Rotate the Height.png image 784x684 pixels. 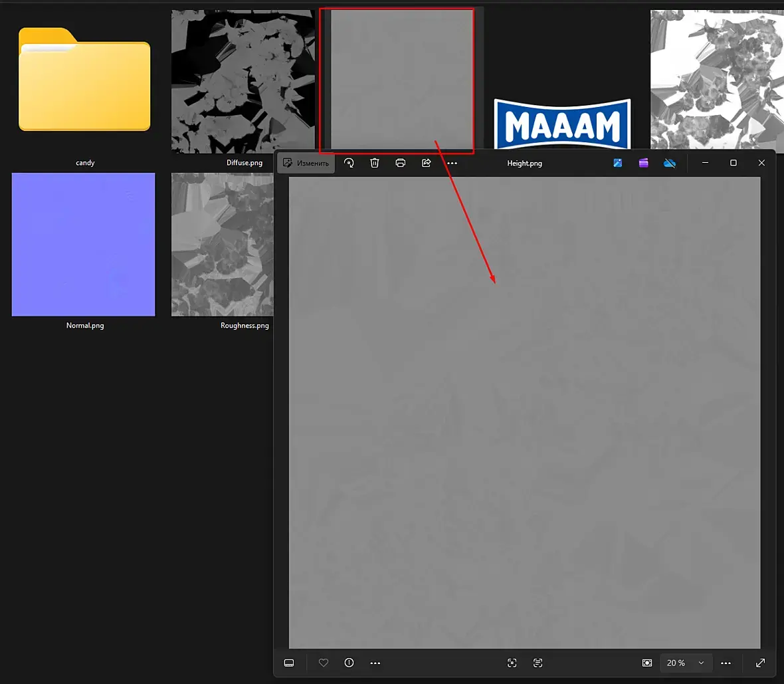click(x=349, y=163)
